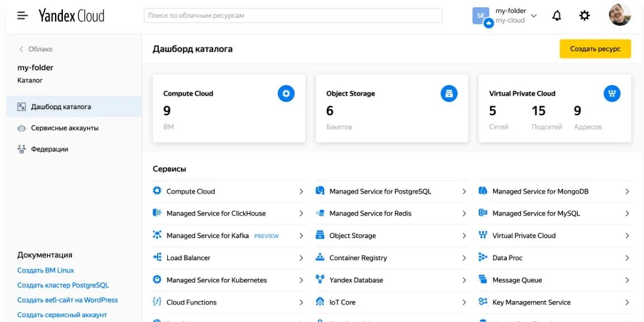Expand the Managed Service for ClickHouse chevron
The width and height of the screenshot is (644, 322).
[x=301, y=214]
